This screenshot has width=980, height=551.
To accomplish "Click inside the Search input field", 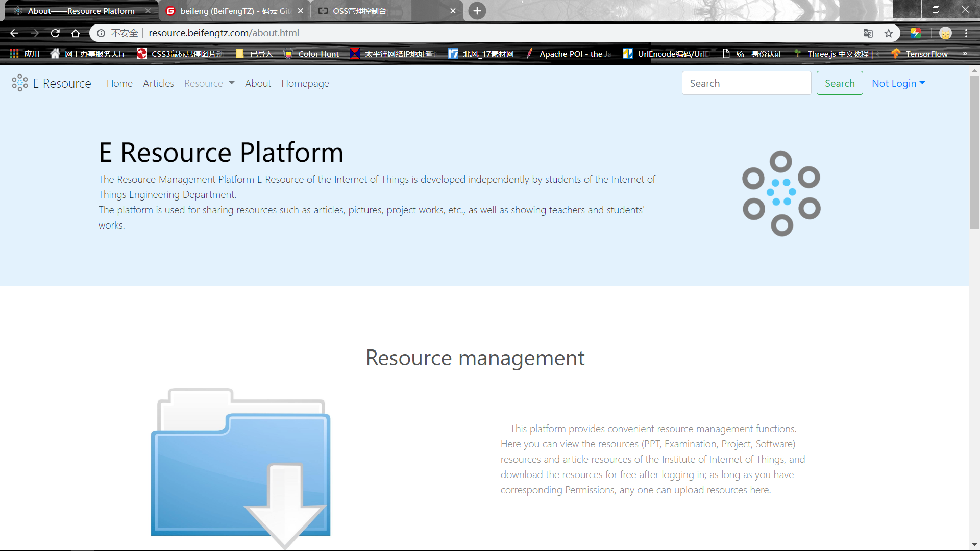I will [x=746, y=83].
